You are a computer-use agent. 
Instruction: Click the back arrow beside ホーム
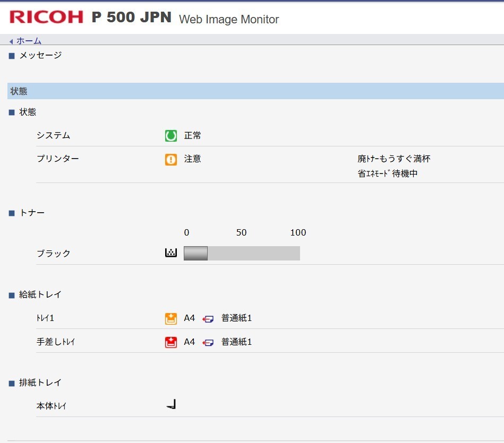point(11,41)
